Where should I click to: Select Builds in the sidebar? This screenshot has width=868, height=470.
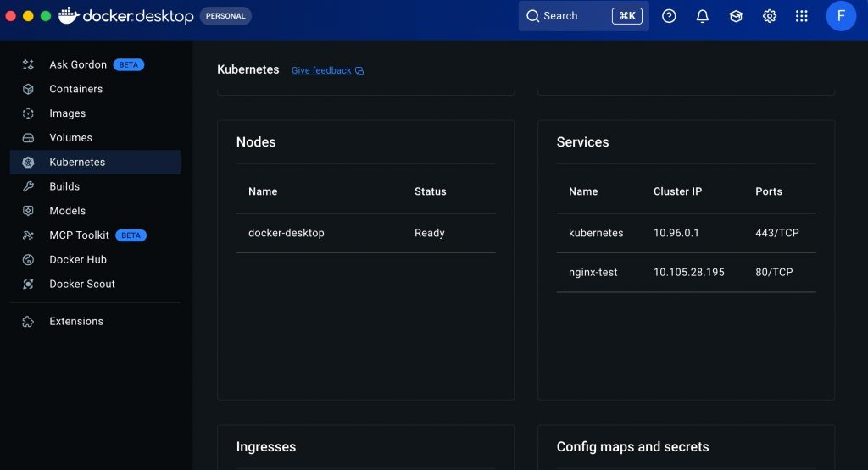(x=64, y=186)
